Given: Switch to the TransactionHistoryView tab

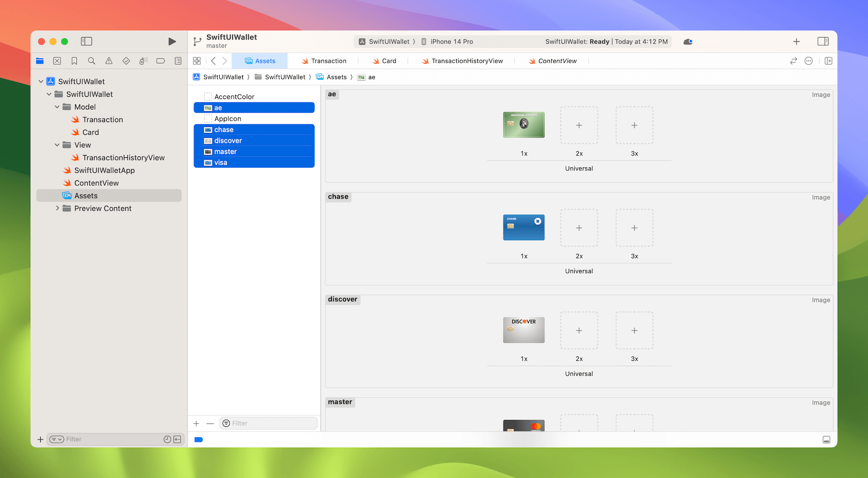Looking at the screenshot, I should point(462,61).
